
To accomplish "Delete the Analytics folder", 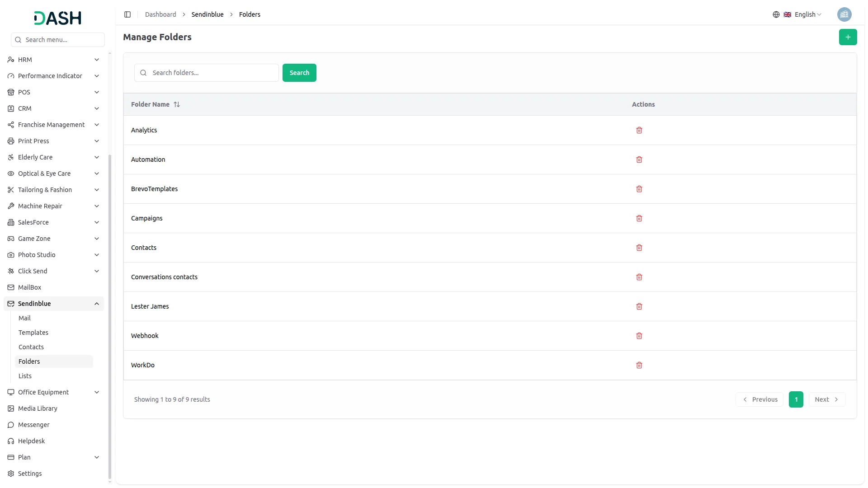I will [x=639, y=130].
